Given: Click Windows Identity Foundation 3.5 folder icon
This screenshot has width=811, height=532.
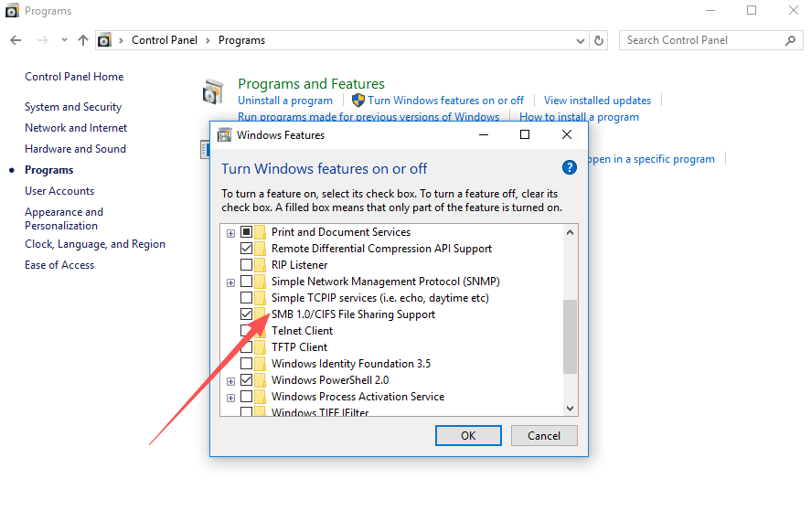Looking at the screenshot, I should pos(261,364).
